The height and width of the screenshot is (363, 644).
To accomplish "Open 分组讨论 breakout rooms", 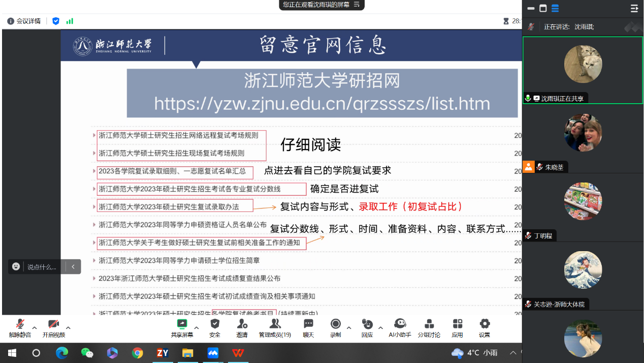I will (429, 327).
